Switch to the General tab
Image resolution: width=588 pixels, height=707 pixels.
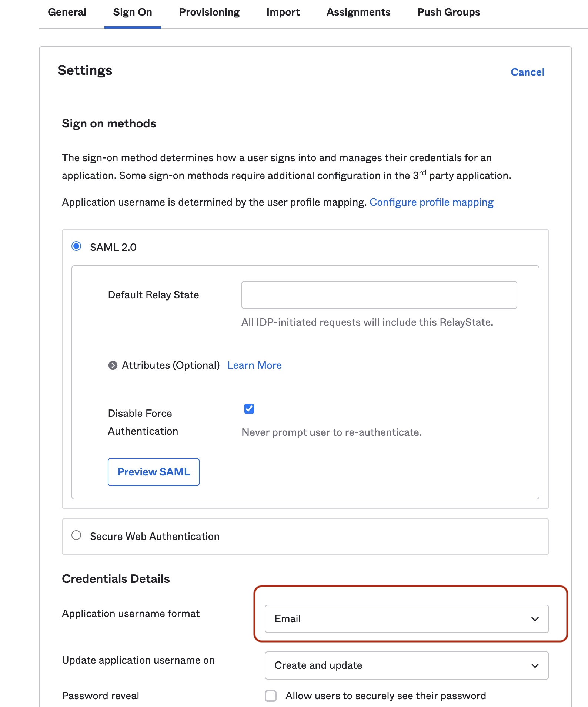coord(67,12)
